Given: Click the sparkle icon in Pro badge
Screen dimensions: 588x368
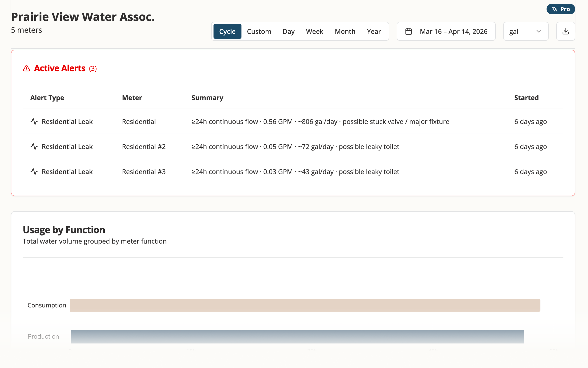Looking at the screenshot, I should click(x=555, y=9).
